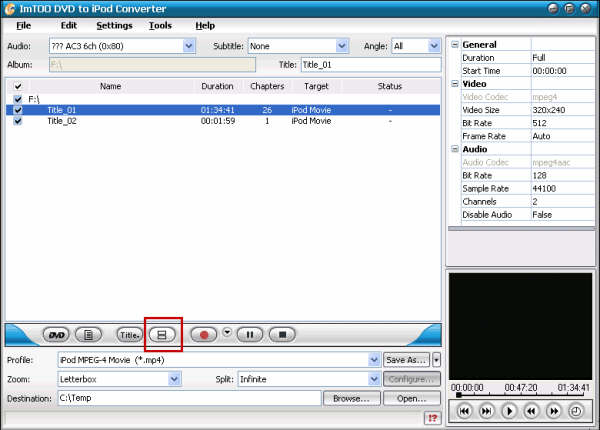Open the Tools menu
The height and width of the screenshot is (430, 600).
pyautogui.click(x=160, y=26)
